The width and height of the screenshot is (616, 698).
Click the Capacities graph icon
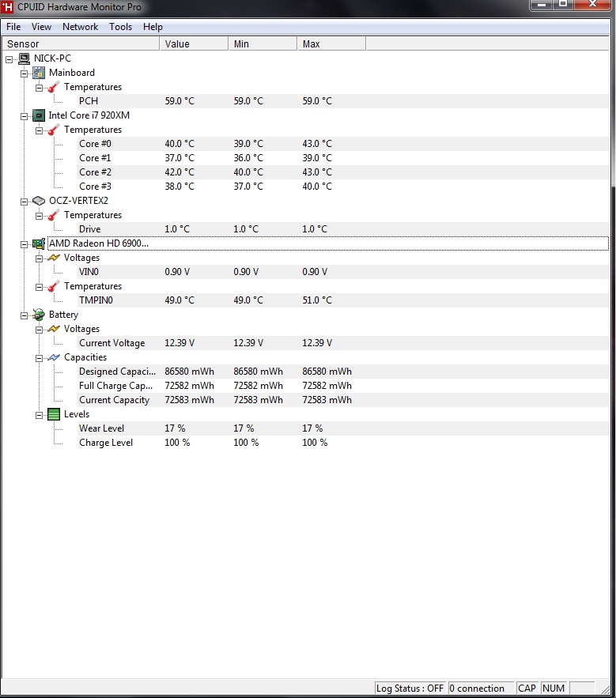coord(54,357)
